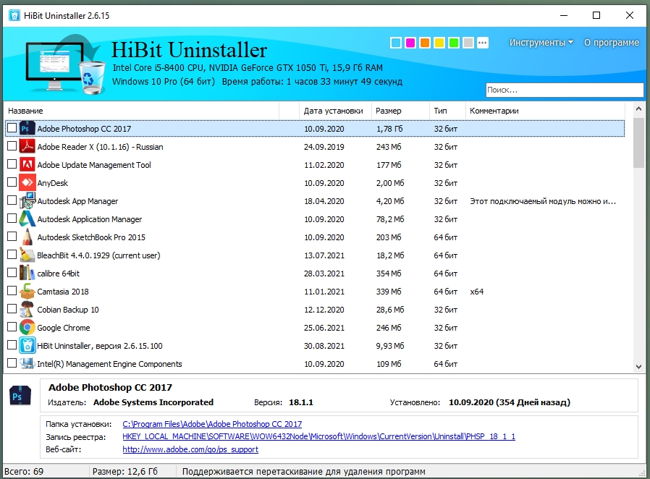Click the large Photoshop icon in details panel
This screenshot has height=479, width=650.
coord(20,396)
